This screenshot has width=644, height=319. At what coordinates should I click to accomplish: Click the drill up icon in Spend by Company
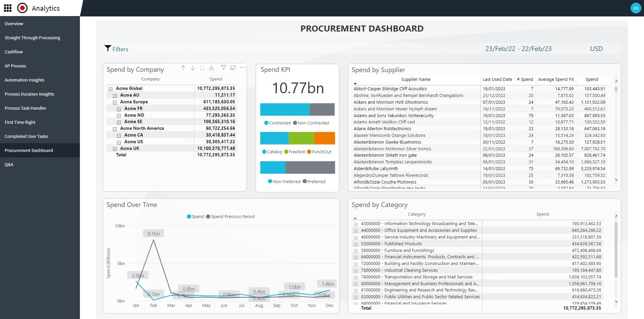pyautogui.click(x=184, y=68)
